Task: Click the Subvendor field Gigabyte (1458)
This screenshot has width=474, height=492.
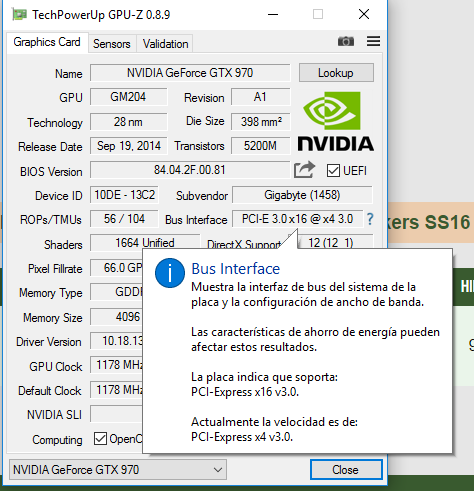Action: [302, 195]
